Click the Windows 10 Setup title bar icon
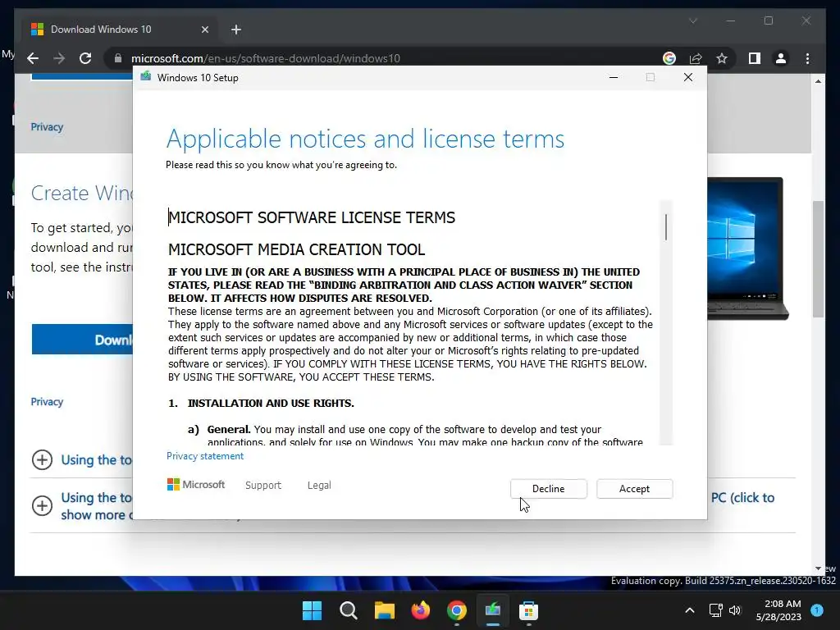Viewport: 840px width, 630px height. (x=146, y=77)
